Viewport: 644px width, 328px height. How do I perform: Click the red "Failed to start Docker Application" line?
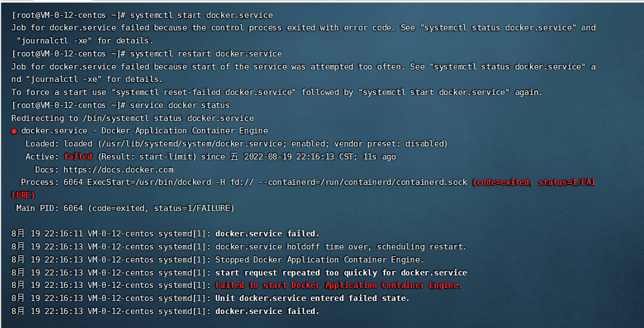coord(339,285)
